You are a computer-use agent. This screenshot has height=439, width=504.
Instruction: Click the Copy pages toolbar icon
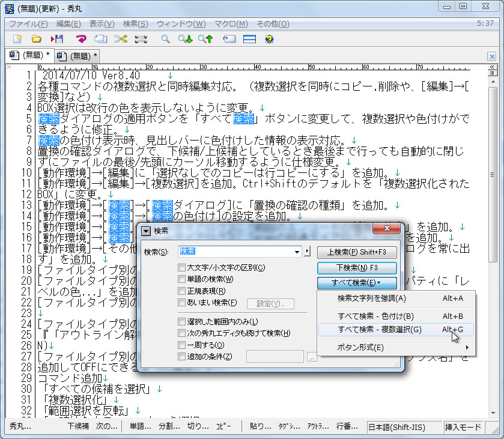point(100,39)
